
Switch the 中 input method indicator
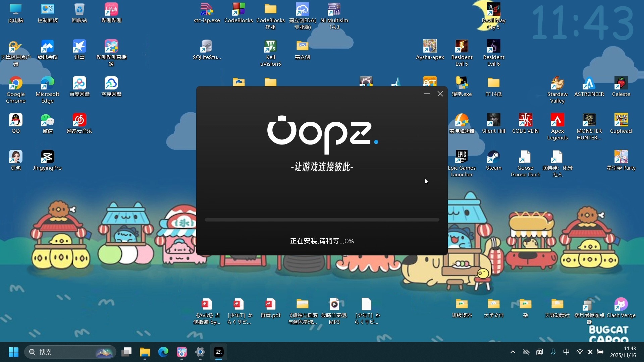point(566,352)
